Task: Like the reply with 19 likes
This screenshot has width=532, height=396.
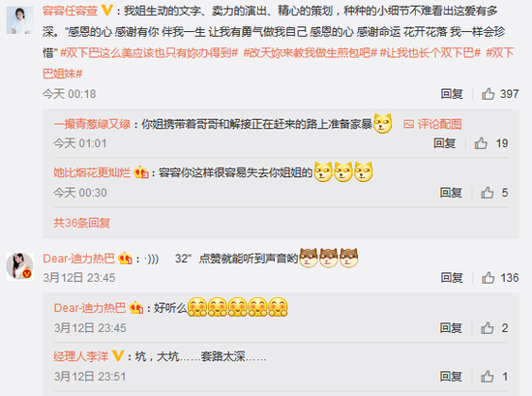Action: [481, 143]
